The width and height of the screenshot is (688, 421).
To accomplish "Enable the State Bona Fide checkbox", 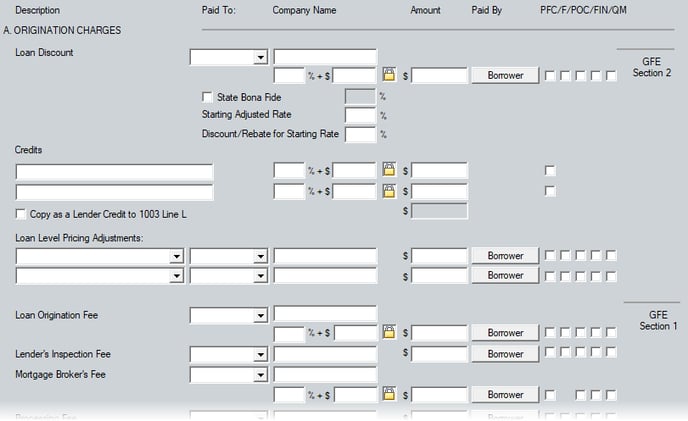I will point(207,97).
